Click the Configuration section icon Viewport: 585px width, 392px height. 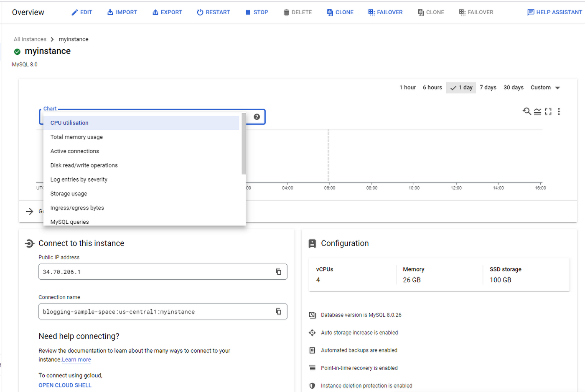[x=312, y=243]
